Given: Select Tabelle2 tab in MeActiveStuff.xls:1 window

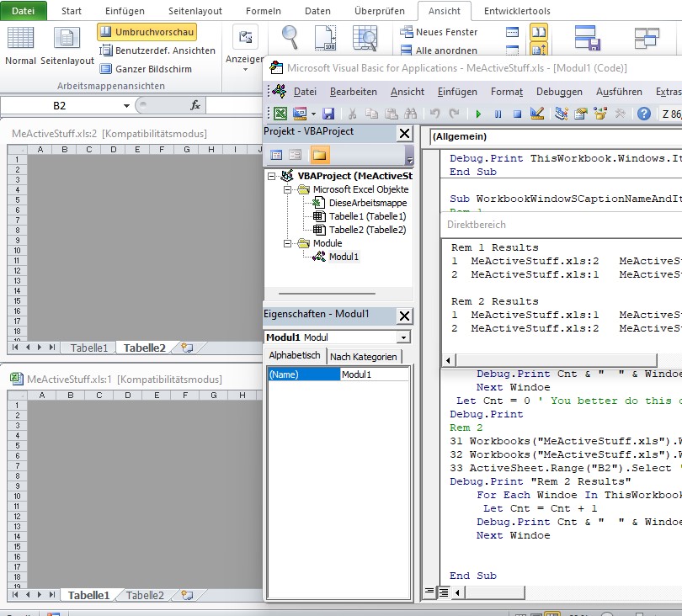Looking at the screenshot, I should [x=145, y=595].
